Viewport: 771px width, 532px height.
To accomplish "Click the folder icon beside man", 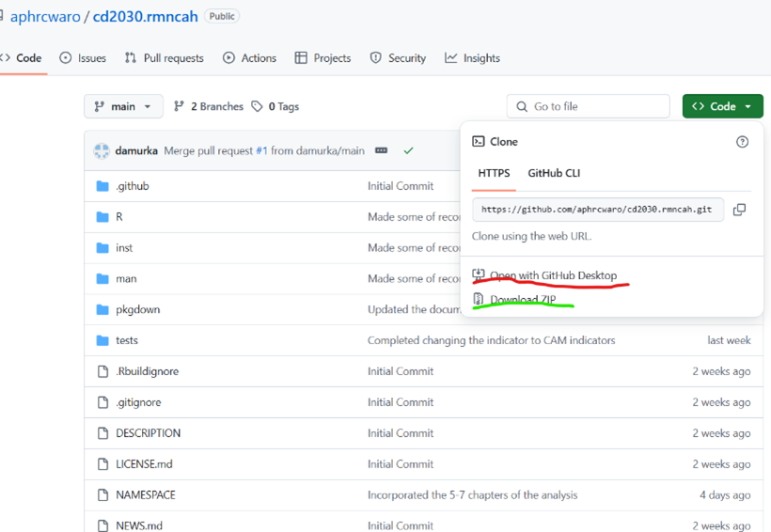I will pyautogui.click(x=102, y=279).
